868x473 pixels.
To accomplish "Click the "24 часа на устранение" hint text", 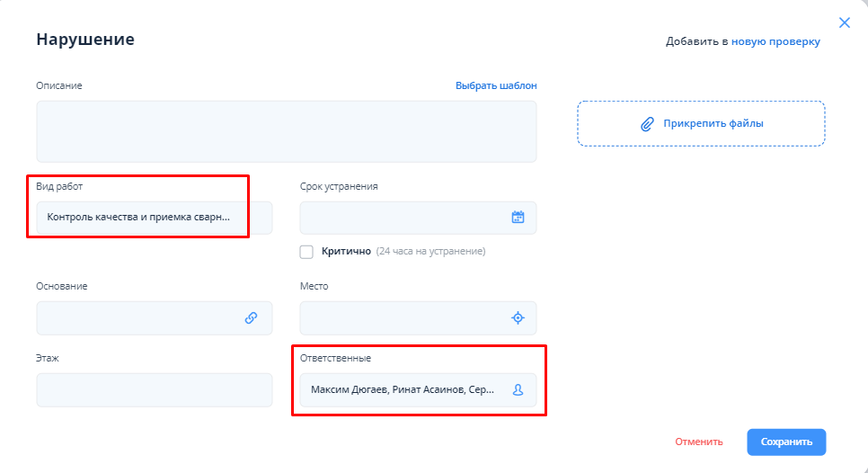I will [430, 252].
